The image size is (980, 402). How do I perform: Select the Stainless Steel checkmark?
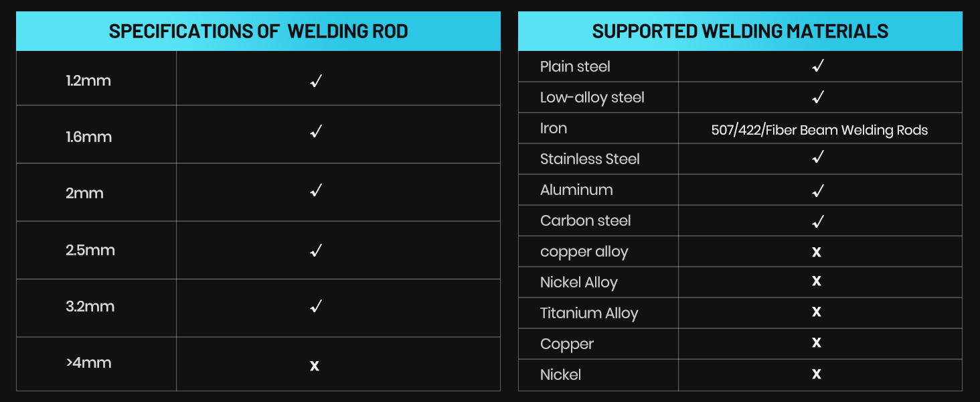pos(817,157)
